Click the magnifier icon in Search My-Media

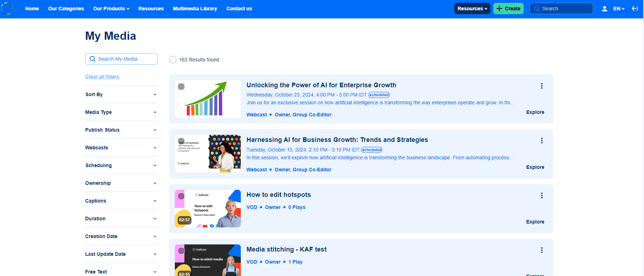click(x=93, y=59)
